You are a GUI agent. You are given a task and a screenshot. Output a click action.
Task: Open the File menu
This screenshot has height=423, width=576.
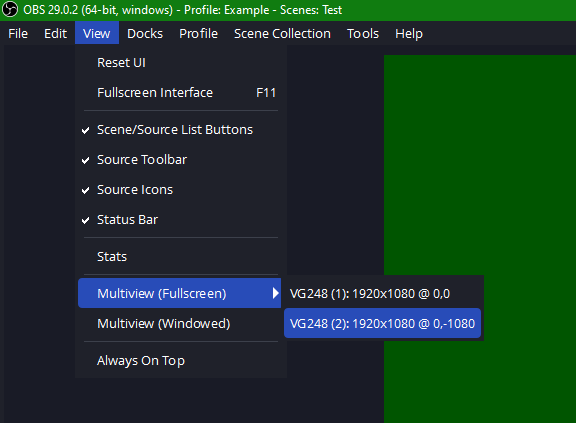tap(18, 33)
